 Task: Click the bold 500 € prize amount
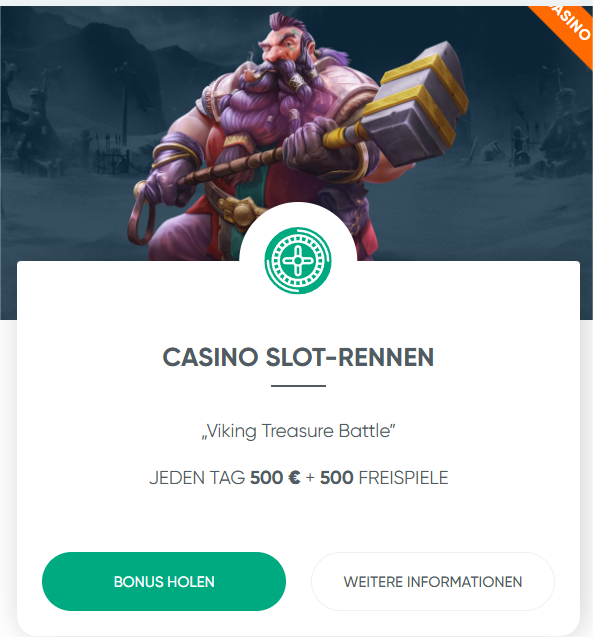tap(275, 478)
